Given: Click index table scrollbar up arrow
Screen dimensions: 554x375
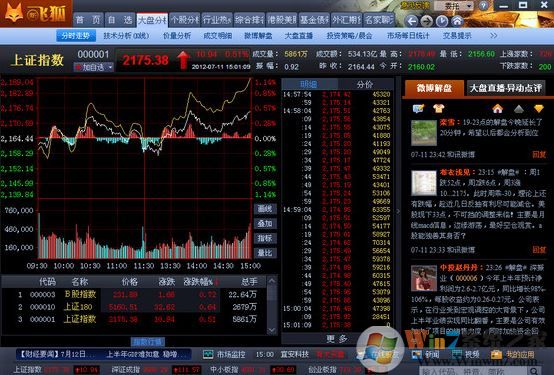Looking at the screenshot, I should click(272, 281).
